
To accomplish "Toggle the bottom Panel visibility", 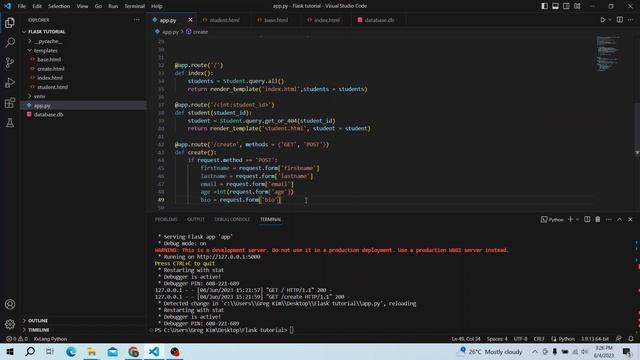I will pyautogui.click(x=556, y=6).
